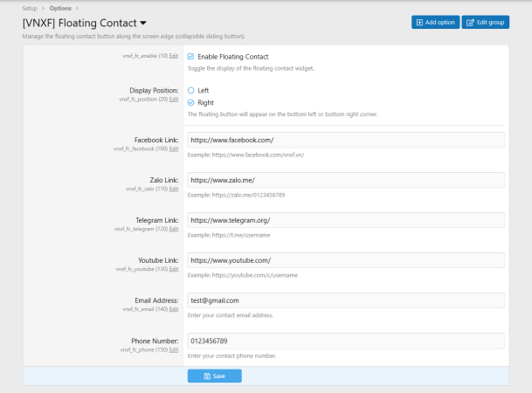Viewport: 532px width, 393px height.
Task: Click the Youtube Link input field
Action: [346, 260]
